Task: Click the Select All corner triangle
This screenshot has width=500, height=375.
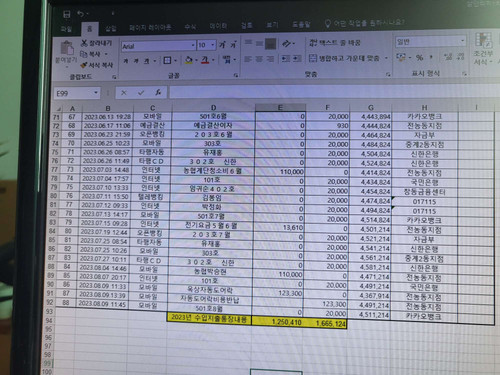Action: tap(58, 109)
